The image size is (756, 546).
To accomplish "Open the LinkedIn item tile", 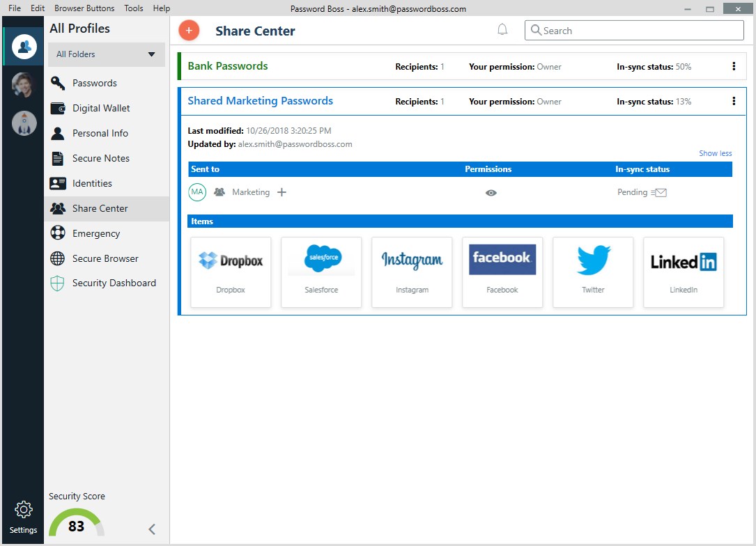I will pos(684,272).
